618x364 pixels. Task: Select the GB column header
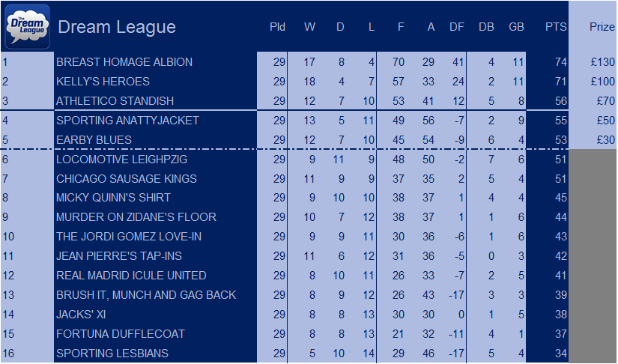point(516,27)
